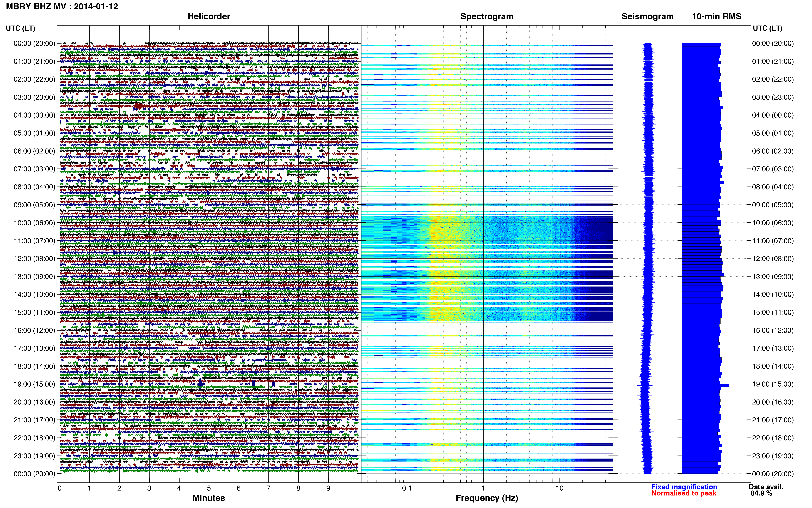
Task: Select right-axis time label 05:00 (01:00)
Action: [x=773, y=133]
